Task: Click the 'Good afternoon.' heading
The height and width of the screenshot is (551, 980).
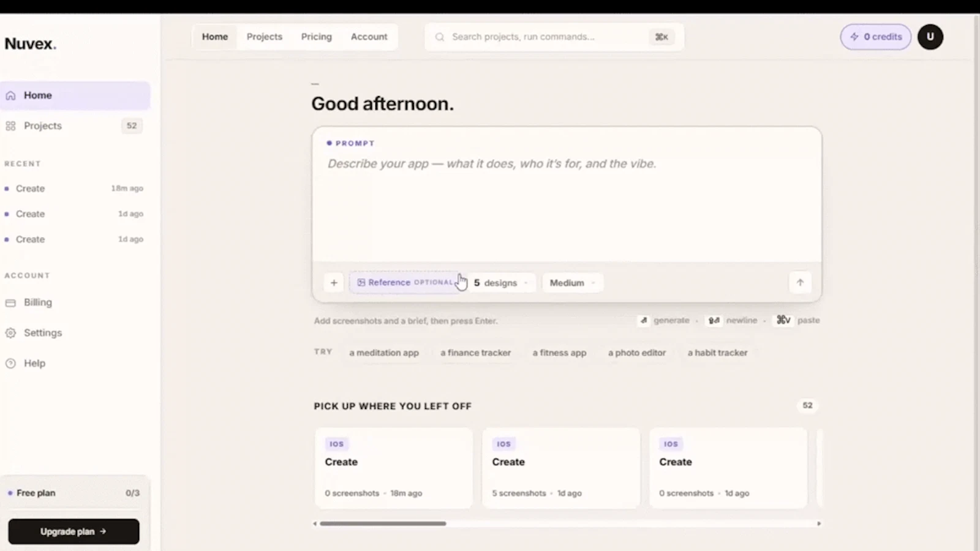Action: tap(383, 104)
